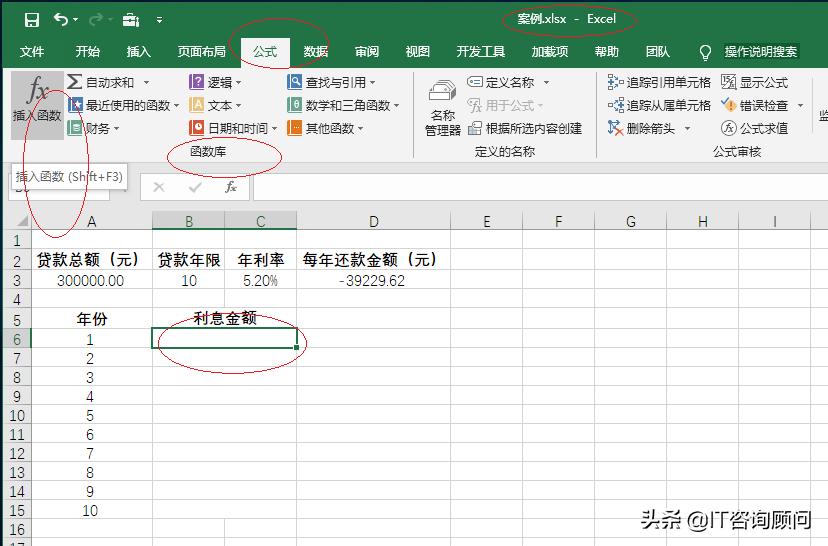
Task: Open the 名称管理器
Action: (443, 107)
